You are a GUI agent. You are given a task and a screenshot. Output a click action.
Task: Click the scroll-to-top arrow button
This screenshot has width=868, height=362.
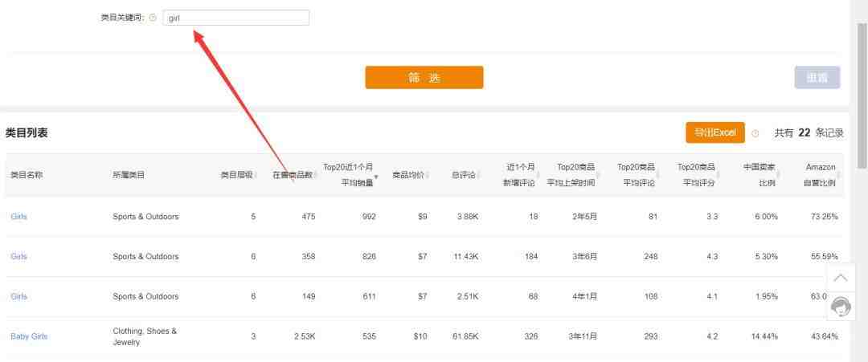tap(841, 278)
